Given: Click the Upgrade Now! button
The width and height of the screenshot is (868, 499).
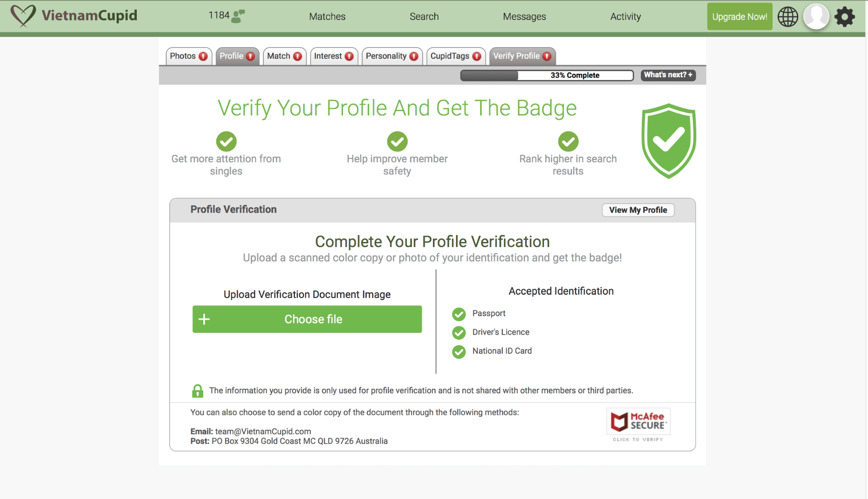Looking at the screenshot, I should click(739, 16).
